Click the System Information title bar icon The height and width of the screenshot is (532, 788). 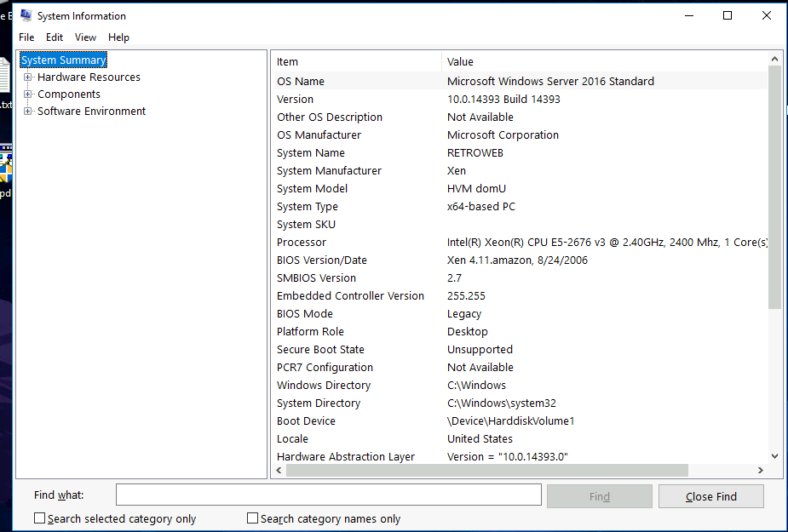[26, 15]
